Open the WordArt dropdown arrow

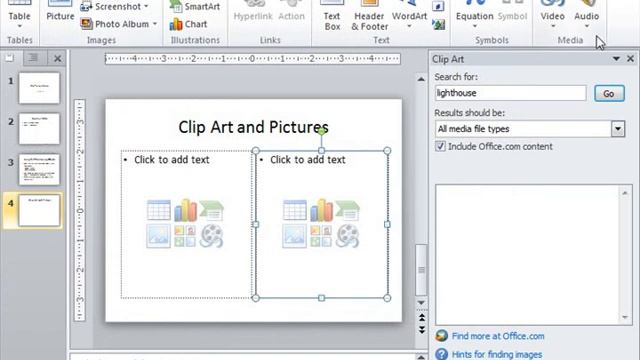pos(409,27)
